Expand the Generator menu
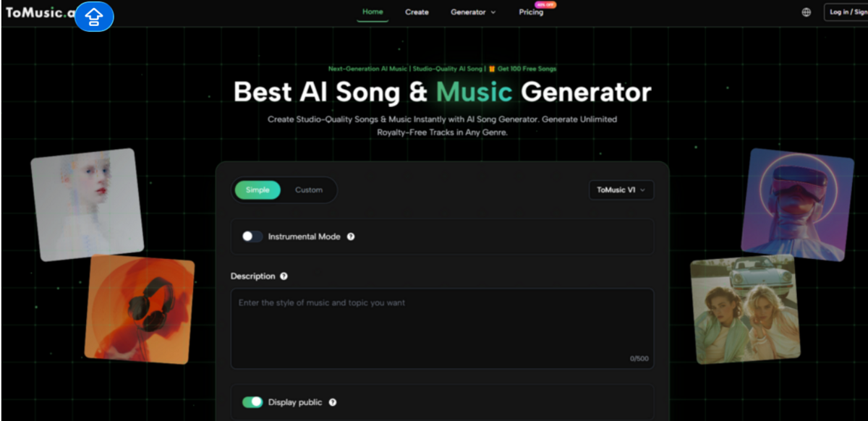 [x=473, y=12]
